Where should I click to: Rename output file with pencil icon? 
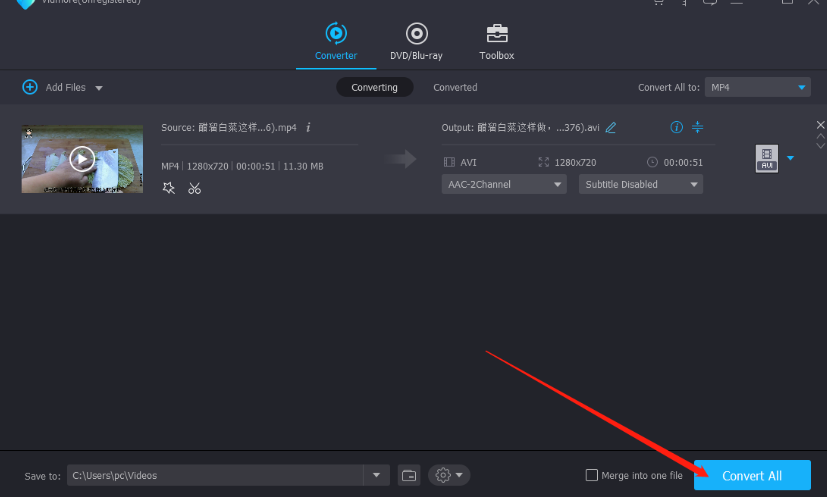click(x=611, y=127)
